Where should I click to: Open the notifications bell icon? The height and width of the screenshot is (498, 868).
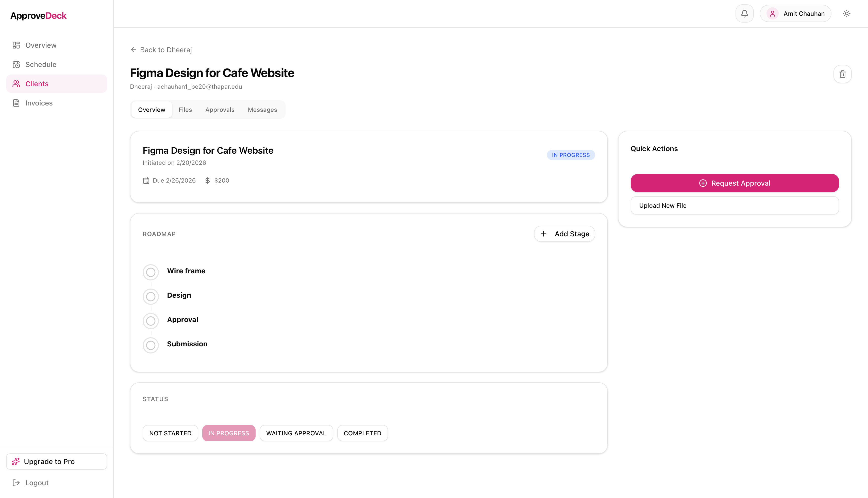[744, 13]
